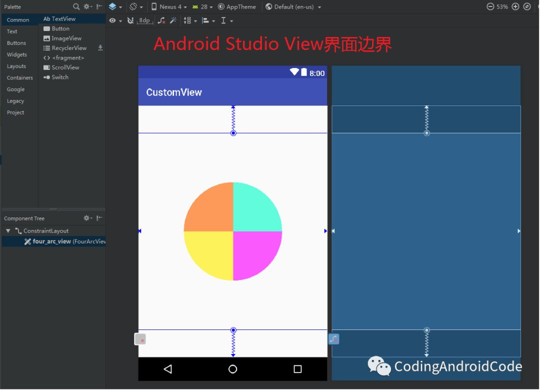The height and width of the screenshot is (392, 540).
Task: Open the pack dropdown
Action: [x=190, y=20]
